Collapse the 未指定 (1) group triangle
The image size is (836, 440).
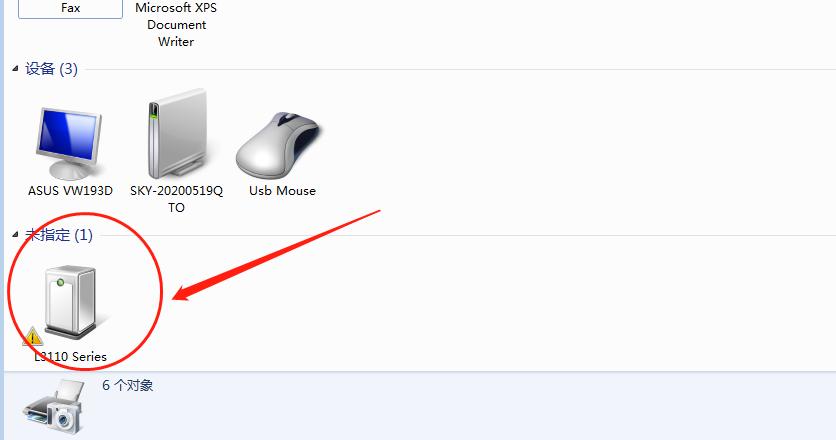click(x=15, y=235)
